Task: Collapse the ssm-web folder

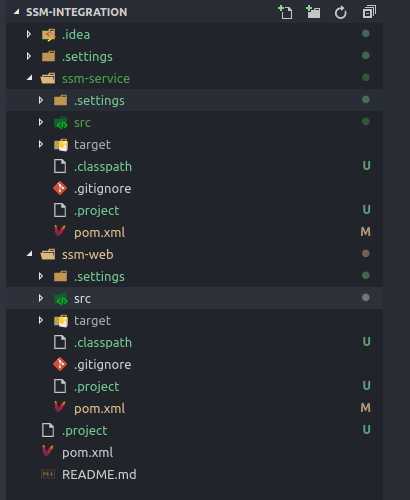Action: click(x=29, y=254)
